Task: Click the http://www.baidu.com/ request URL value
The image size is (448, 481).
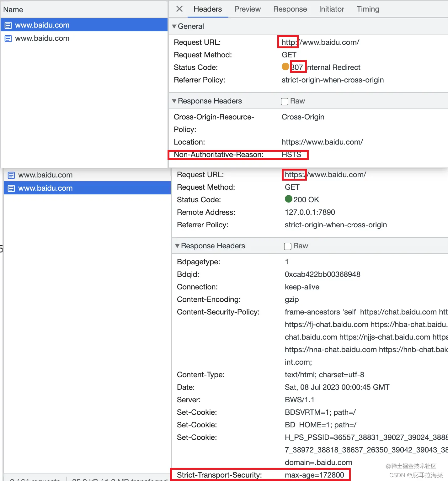Action: 320,42
